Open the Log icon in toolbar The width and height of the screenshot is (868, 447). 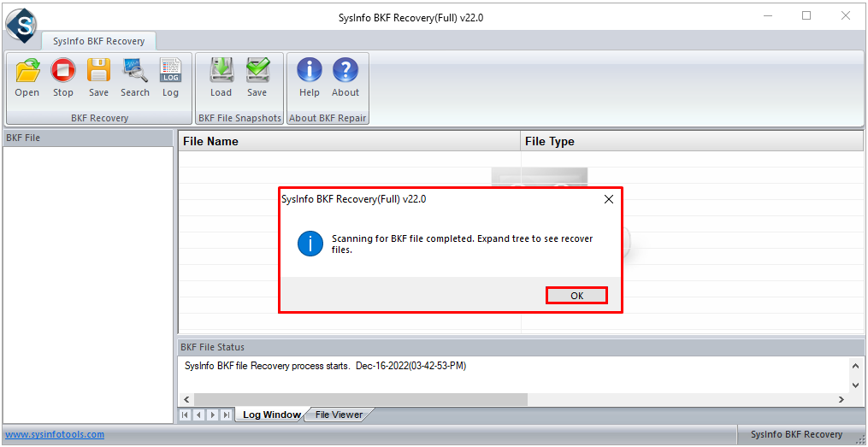coord(170,78)
